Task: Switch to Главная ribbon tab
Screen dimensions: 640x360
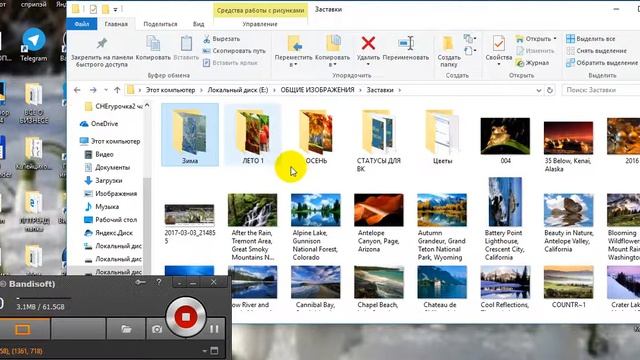Action: pyautogui.click(x=116, y=24)
